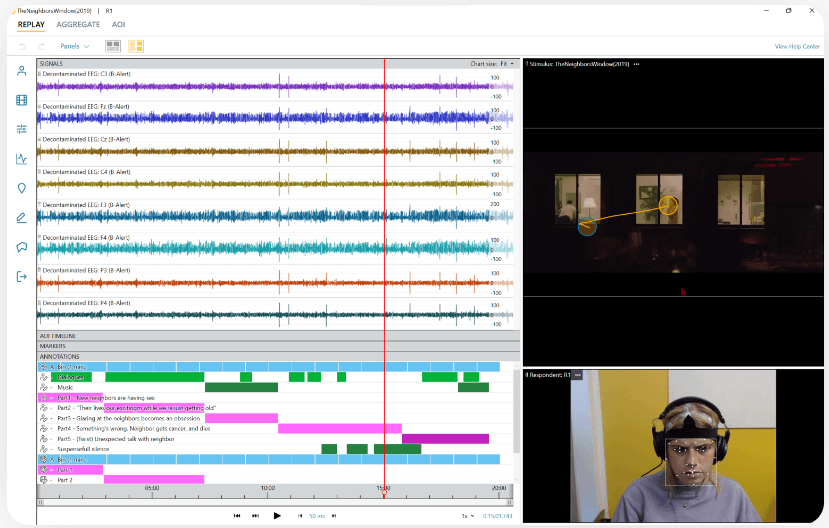
Task: Click the 10:00 mark on the time ruler
Action: [268, 488]
